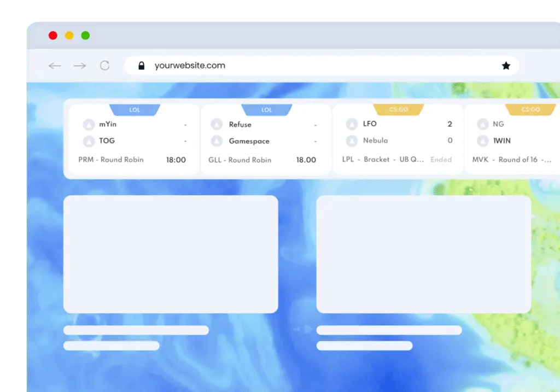Open the left placeholder content card
560x392 pixels.
[x=171, y=254]
